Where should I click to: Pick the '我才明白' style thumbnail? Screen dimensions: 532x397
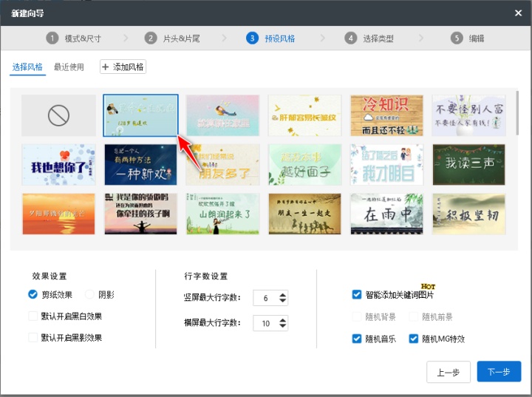pyautogui.click(x=386, y=165)
